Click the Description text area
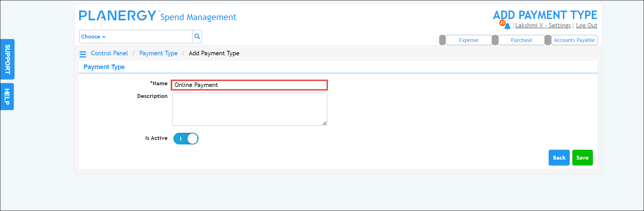This screenshot has height=211, width=644. coord(250,109)
